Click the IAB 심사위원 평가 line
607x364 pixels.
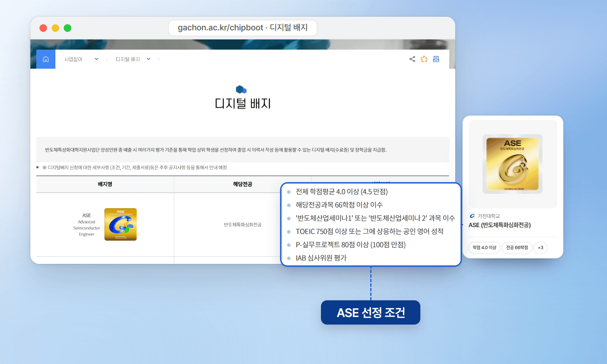pyautogui.click(x=321, y=258)
